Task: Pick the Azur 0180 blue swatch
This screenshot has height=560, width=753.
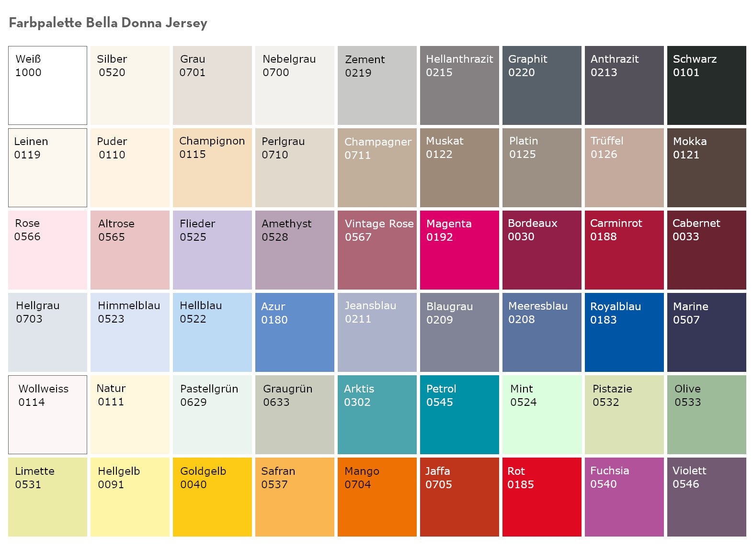Action: (295, 332)
